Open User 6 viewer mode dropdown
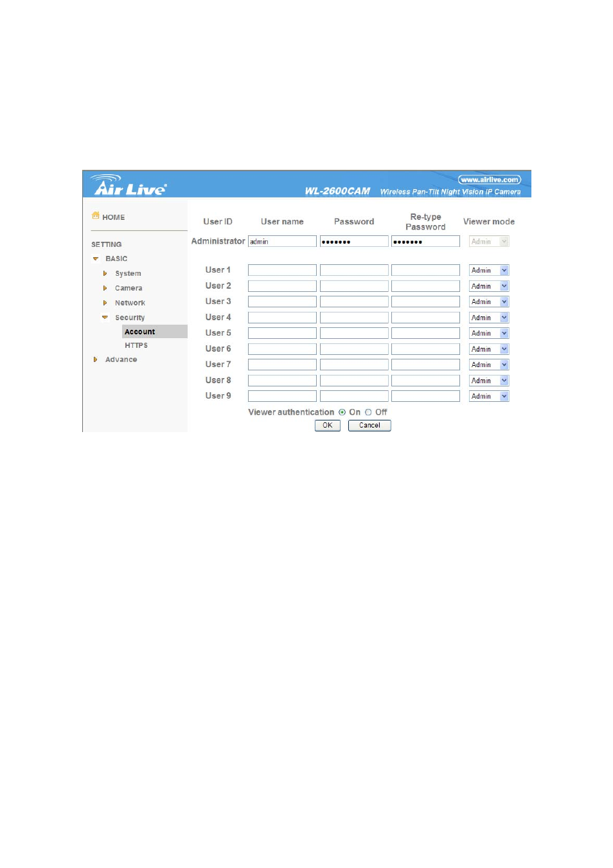The image size is (613, 868). click(x=489, y=349)
